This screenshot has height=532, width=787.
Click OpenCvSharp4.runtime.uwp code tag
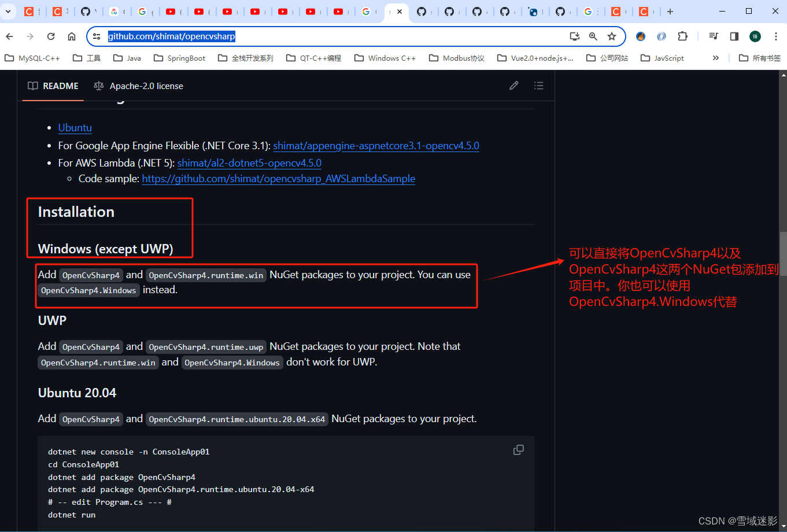click(206, 347)
